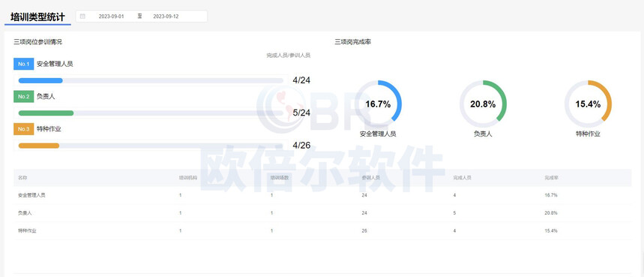Click 安全管理人员 caption under blue donut
The height and width of the screenshot is (277, 644).
click(x=378, y=134)
